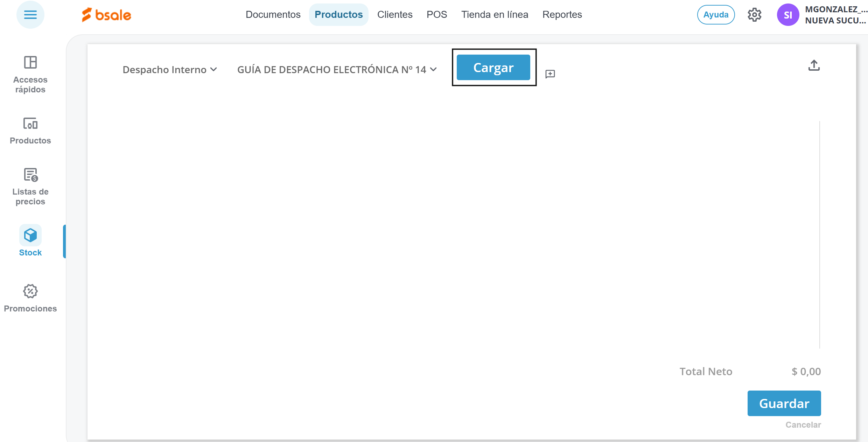
Task: Open Promociones in the sidebar
Action: point(30,298)
